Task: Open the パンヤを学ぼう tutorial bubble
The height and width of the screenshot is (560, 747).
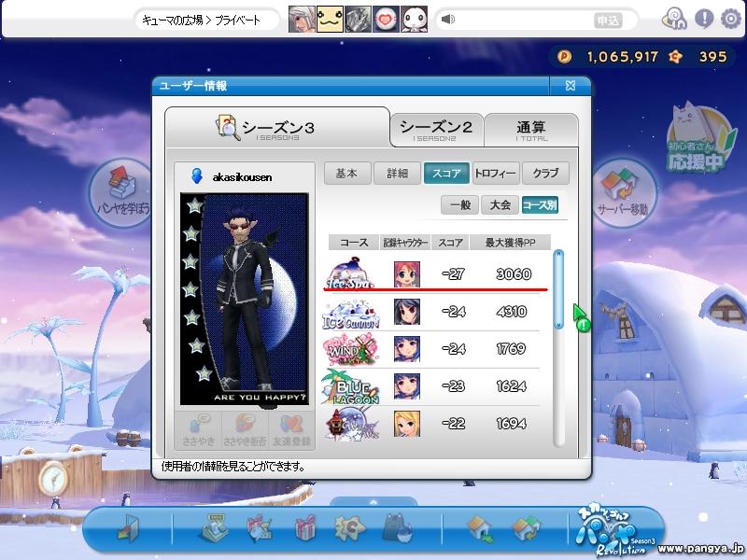Action: (x=121, y=192)
